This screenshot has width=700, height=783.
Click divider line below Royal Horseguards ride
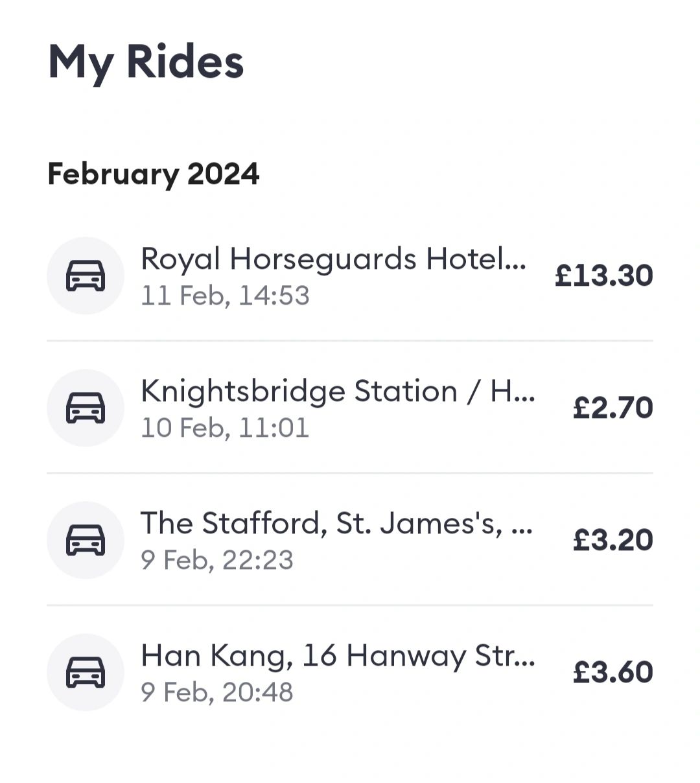coord(350,341)
